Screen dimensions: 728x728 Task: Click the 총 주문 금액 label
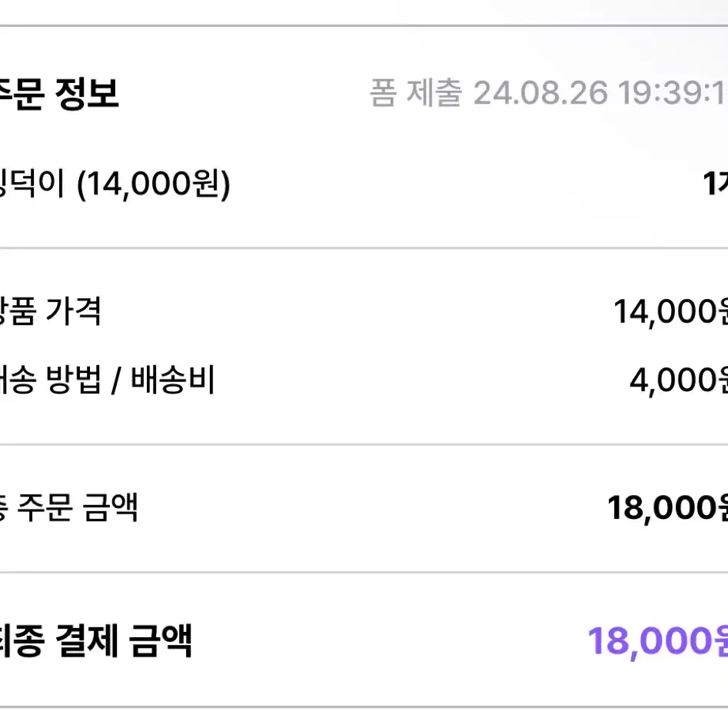tap(68, 507)
